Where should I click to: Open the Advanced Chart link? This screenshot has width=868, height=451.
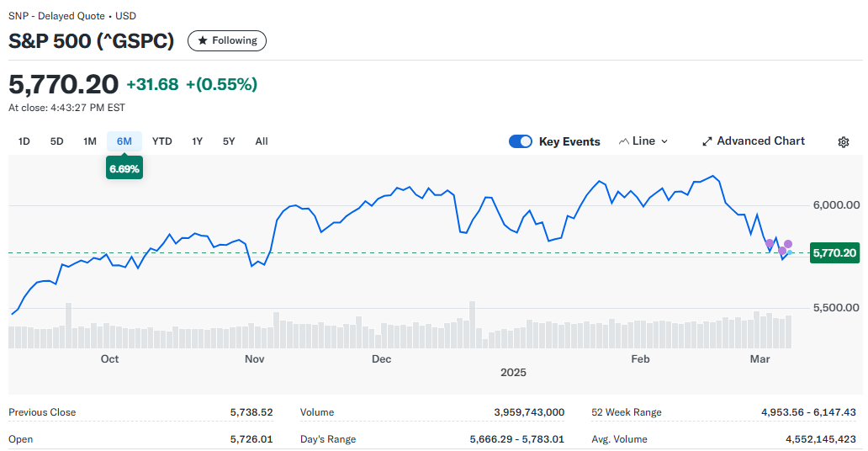click(754, 141)
